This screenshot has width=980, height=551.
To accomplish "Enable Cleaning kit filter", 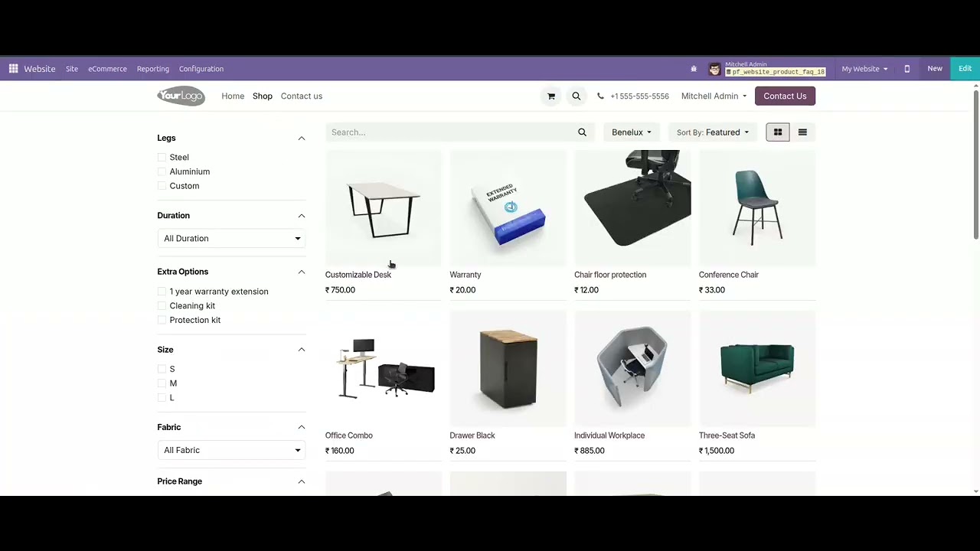I will [x=162, y=306].
